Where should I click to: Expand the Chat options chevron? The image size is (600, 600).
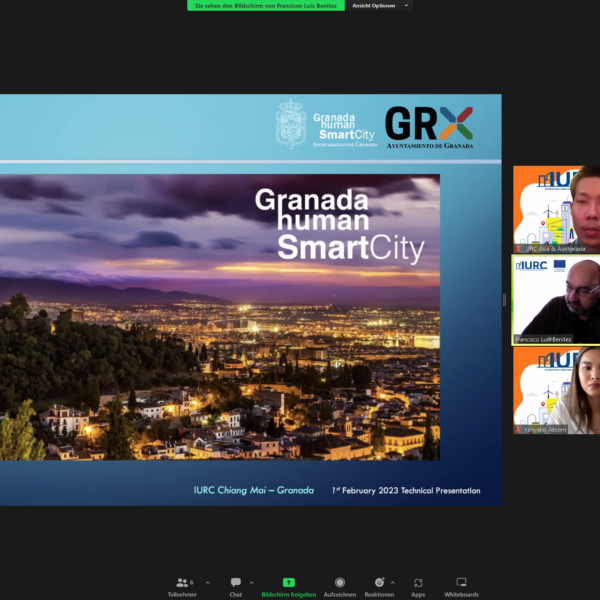tap(251, 583)
